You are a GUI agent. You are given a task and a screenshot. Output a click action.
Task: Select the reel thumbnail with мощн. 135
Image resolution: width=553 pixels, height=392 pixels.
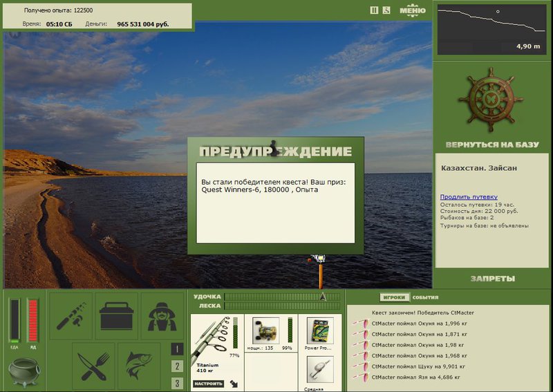(x=266, y=330)
